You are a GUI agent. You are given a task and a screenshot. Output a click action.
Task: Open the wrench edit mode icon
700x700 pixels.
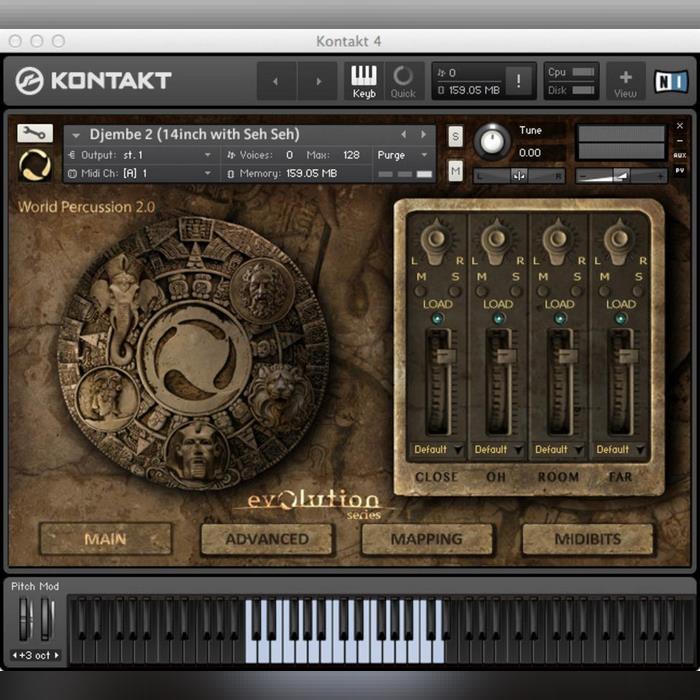coord(35,133)
